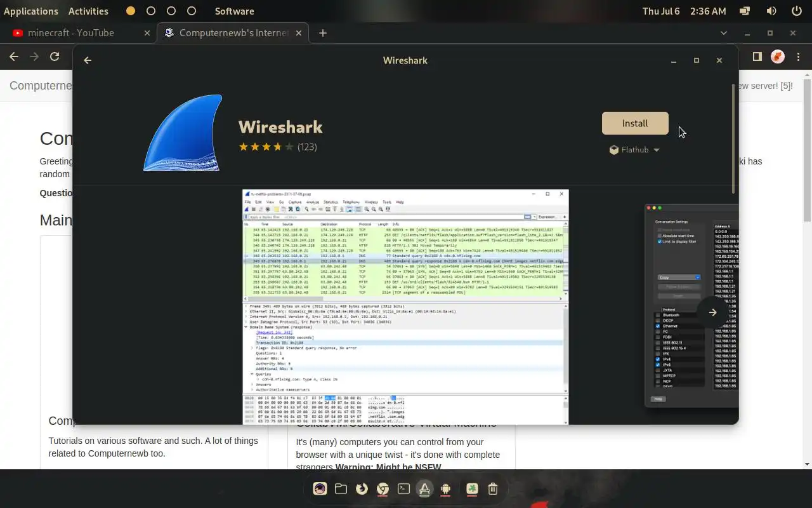Click the volume speaker icon
Viewport: 812px width, 508px height.
(x=771, y=11)
